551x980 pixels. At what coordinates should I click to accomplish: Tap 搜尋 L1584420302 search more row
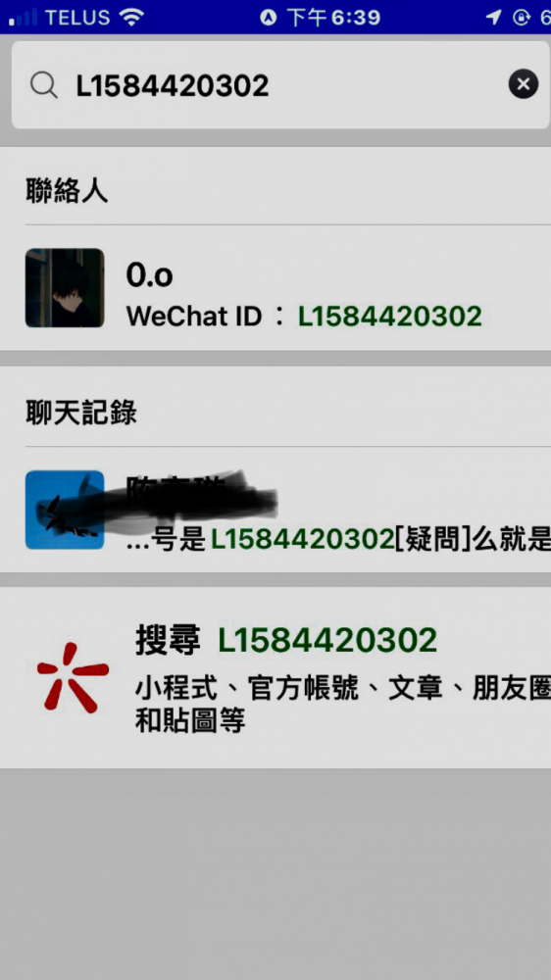tap(275, 678)
